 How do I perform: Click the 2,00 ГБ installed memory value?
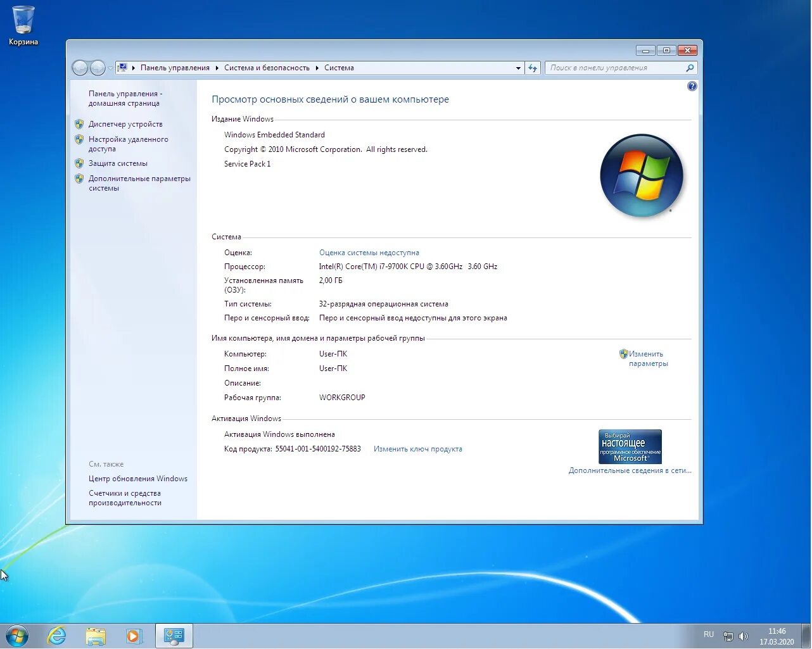tap(331, 280)
